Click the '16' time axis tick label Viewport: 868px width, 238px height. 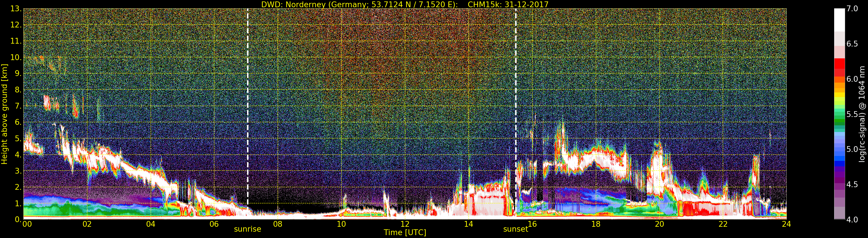[532, 224]
